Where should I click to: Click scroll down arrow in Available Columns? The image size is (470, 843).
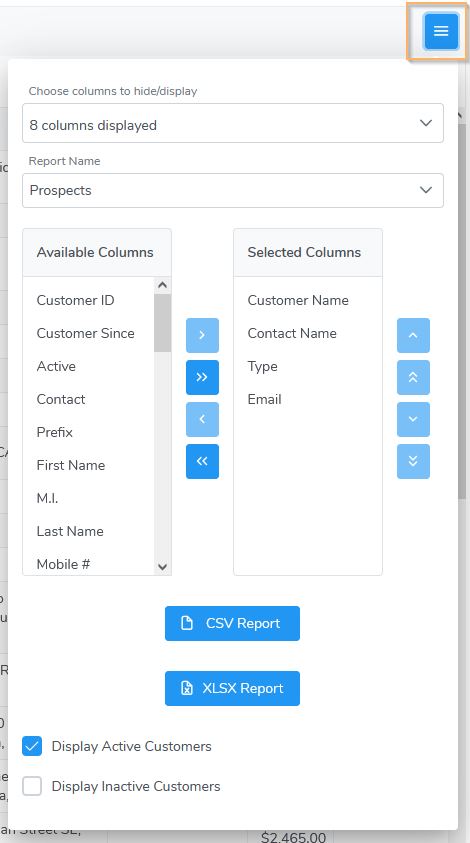click(162, 567)
